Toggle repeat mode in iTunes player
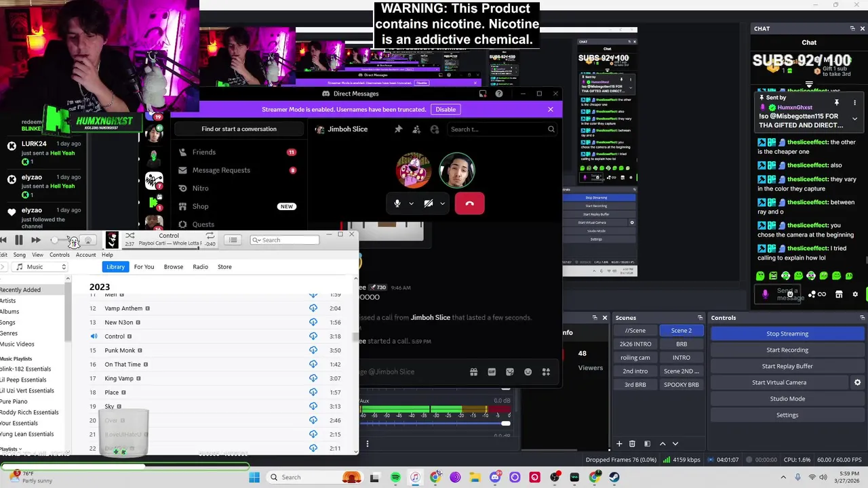Screen dimensions: 868x488 tap(210, 236)
